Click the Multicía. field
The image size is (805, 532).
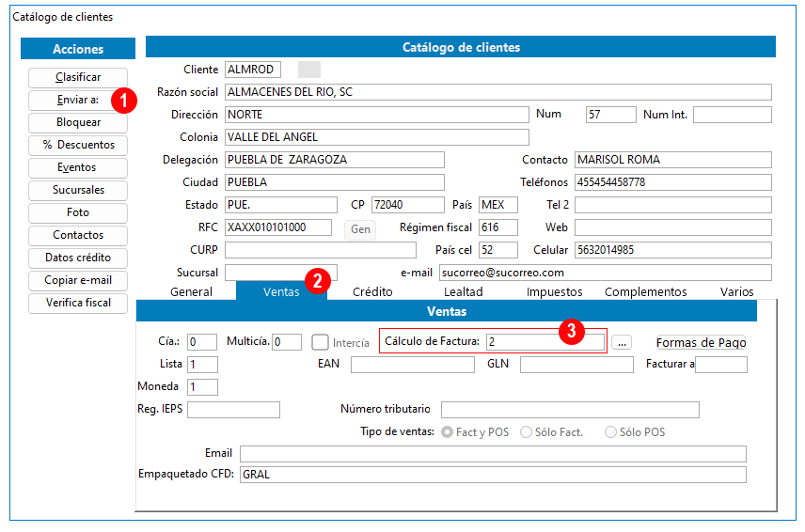[x=287, y=342]
